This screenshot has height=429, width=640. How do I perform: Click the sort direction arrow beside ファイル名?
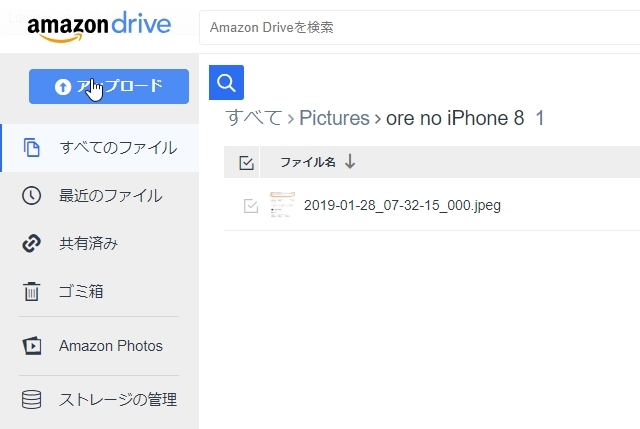tap(350, 162)
